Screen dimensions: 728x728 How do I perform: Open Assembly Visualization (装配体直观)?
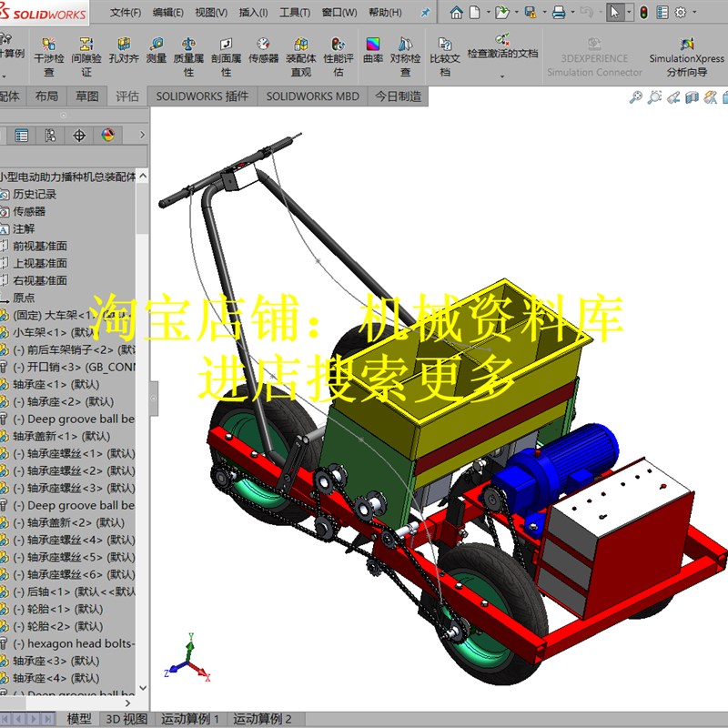[301, 56]
